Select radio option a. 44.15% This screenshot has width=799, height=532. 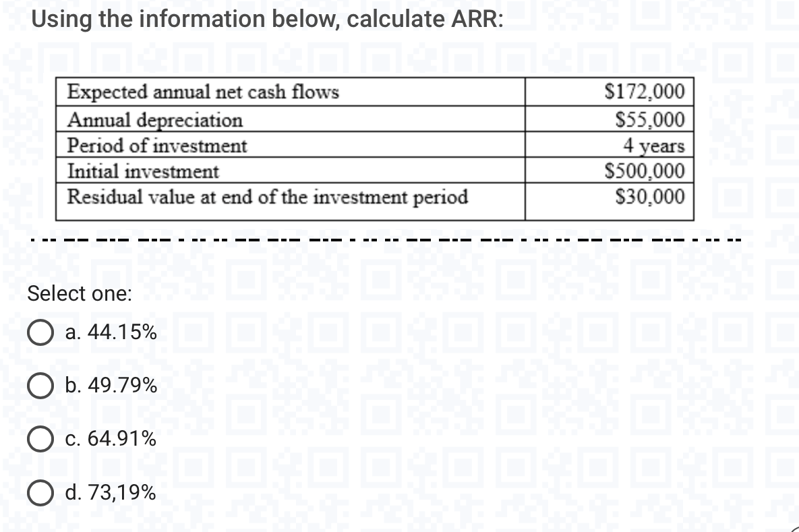pyautogui.click(x=40, y=332)
